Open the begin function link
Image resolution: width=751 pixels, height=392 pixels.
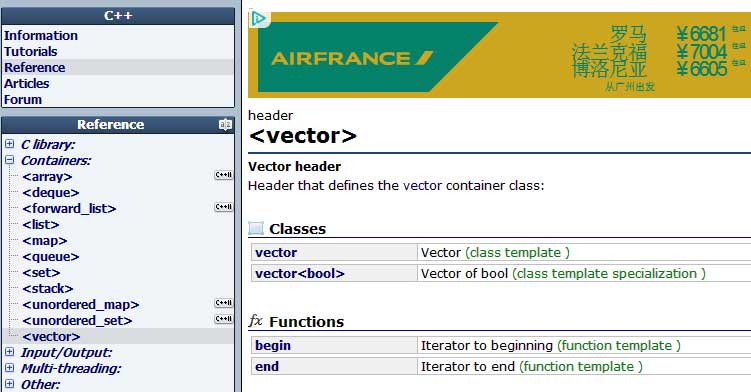tap(273, 346)
